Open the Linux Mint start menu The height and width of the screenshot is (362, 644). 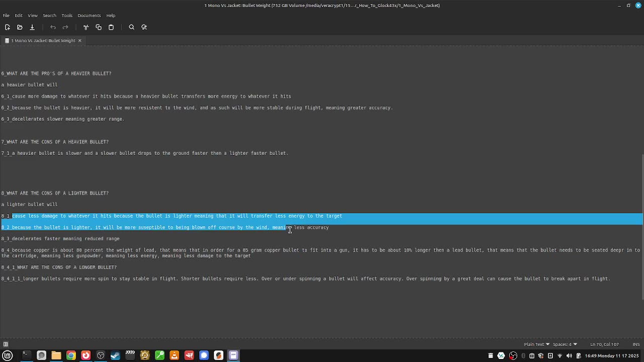click(8, 355)
